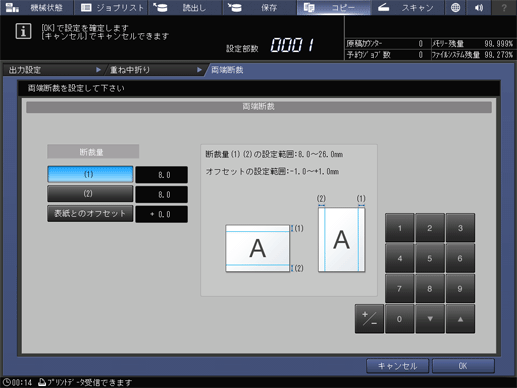The image size is (517, 388).
Task: Open the 保存 store tab
Action: tap(259, 8)
